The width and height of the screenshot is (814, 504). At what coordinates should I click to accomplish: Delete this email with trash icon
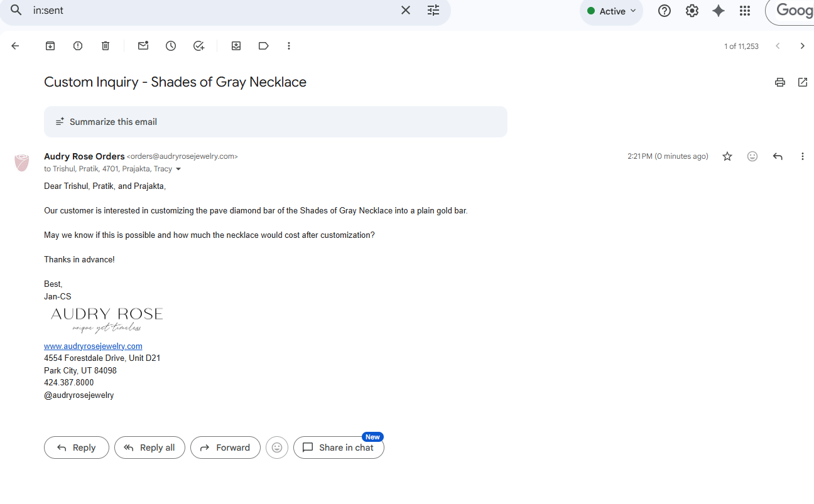click(x=106, y=46)
